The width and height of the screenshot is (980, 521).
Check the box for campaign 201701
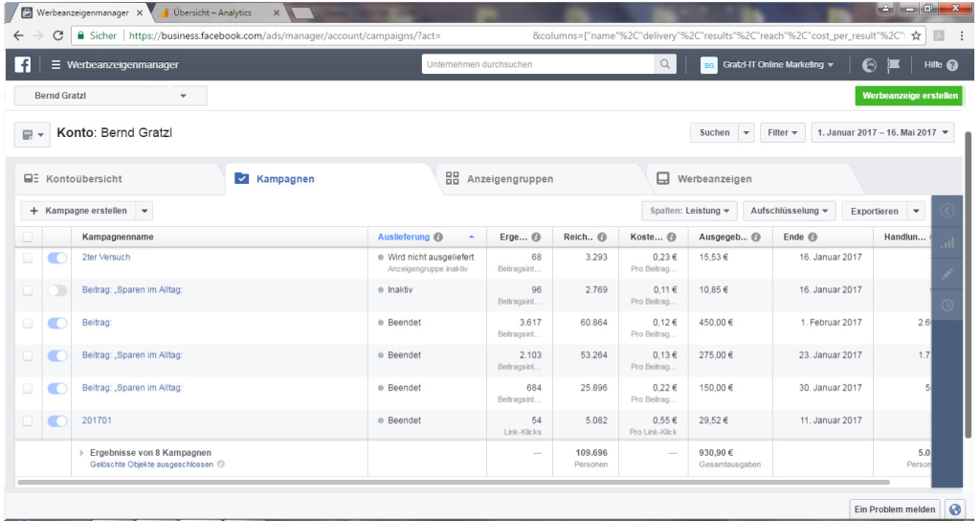[28, 420]
